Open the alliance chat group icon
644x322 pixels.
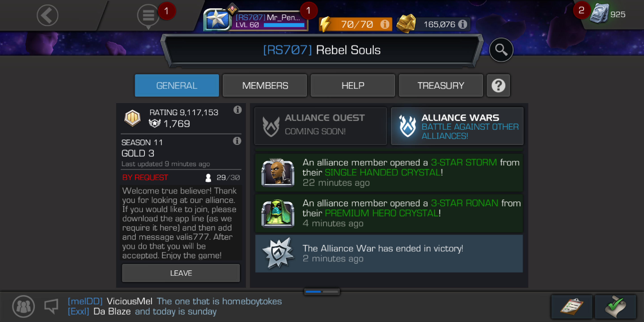(x=23, y=306)
